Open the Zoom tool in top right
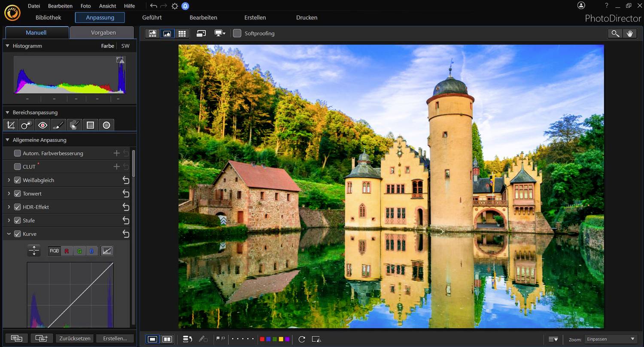Screen dimensions: 644x347 615,33
